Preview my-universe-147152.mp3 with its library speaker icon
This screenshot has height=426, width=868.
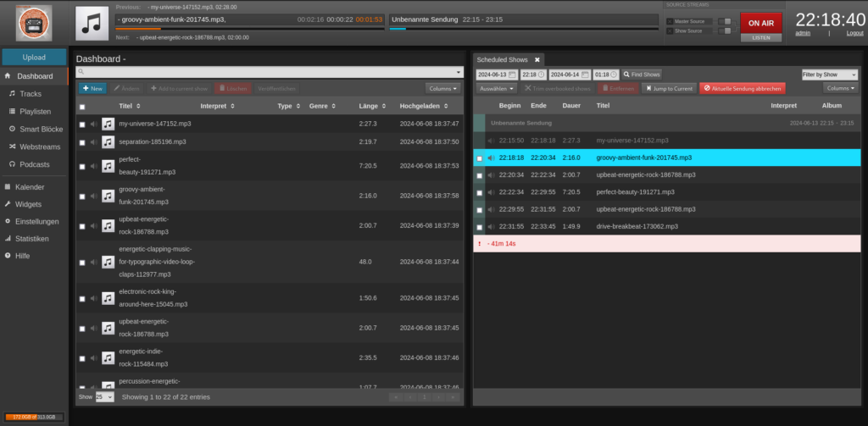tap(94, 124)
